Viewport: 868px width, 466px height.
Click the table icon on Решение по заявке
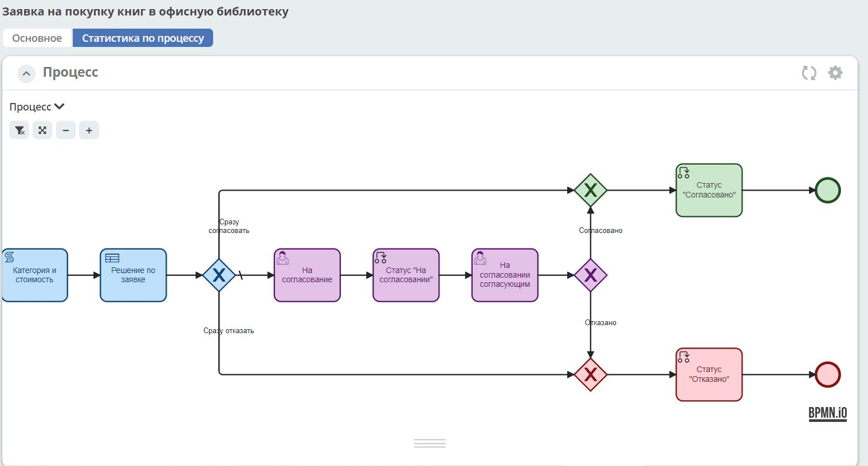(x=112, y=258)
